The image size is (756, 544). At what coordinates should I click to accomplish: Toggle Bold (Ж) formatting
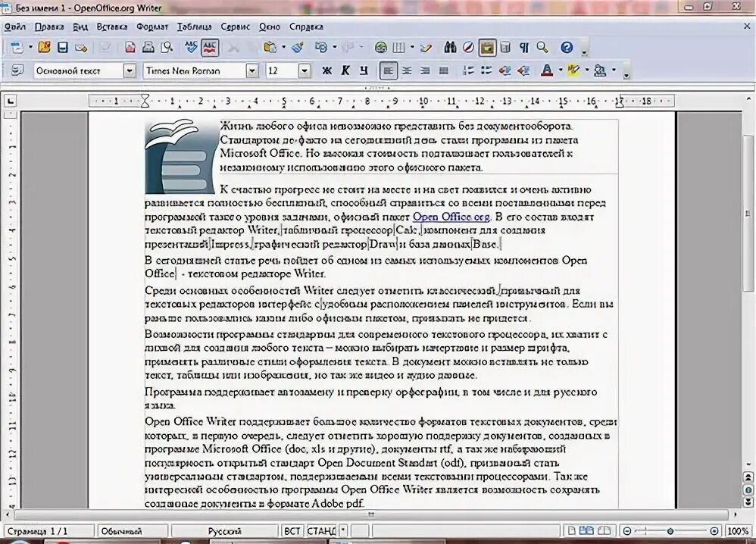pos(327,71)
